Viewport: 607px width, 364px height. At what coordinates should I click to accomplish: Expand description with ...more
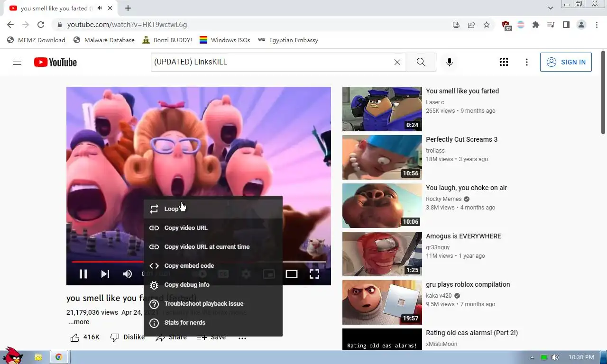[x=79, y=322]
